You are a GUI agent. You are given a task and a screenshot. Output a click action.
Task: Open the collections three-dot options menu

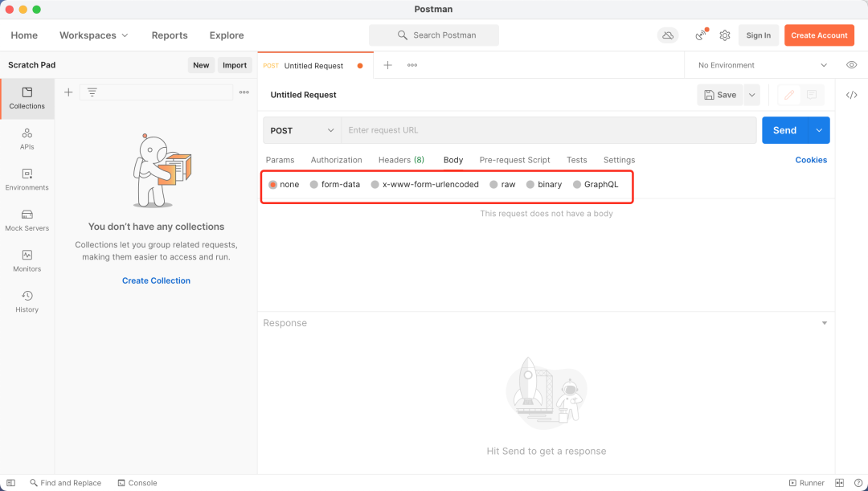(244, 92)
